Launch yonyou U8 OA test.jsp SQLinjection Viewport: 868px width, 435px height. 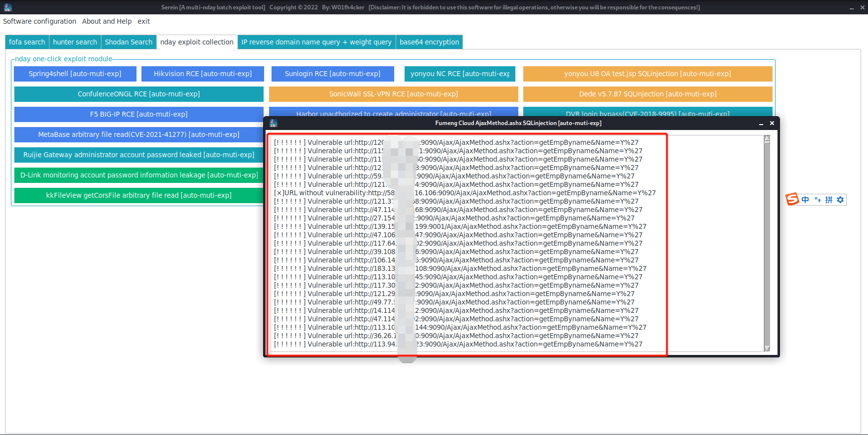(648, 74)
